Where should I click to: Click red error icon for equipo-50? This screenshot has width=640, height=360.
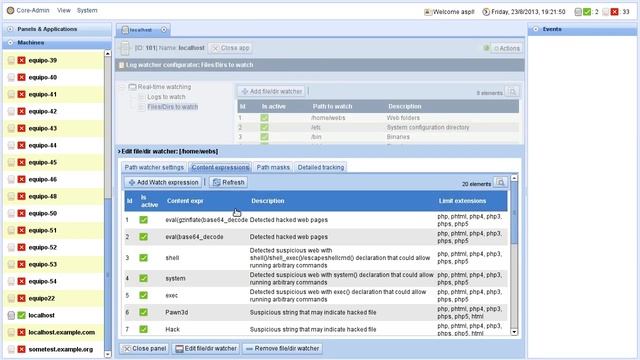[22, 213]
